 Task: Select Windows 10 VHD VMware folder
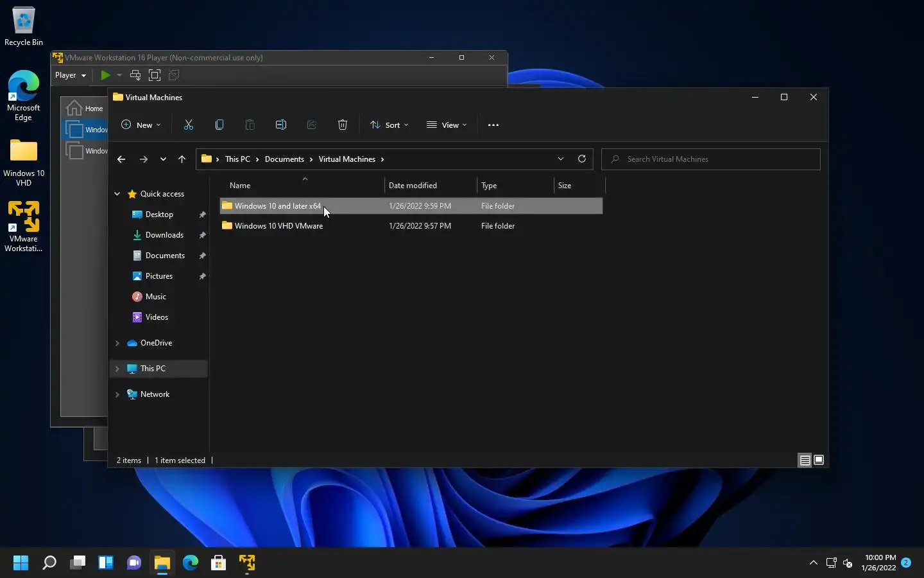point(411,226)
